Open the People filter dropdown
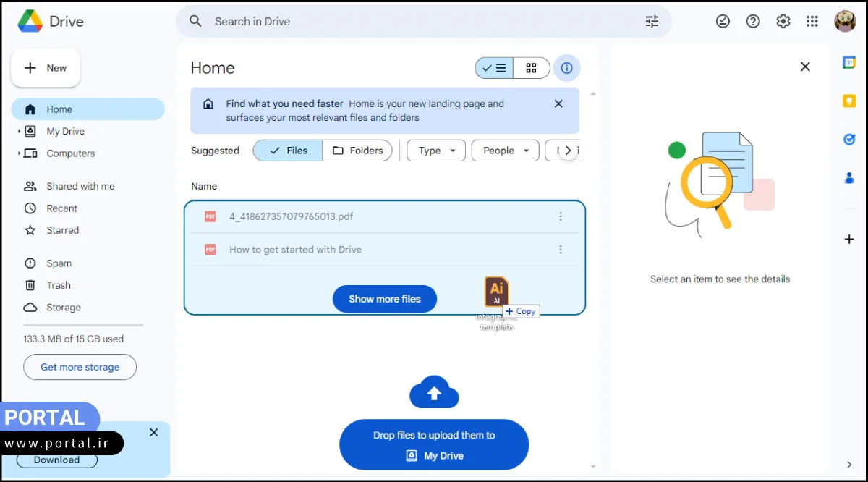 [506, 151]
